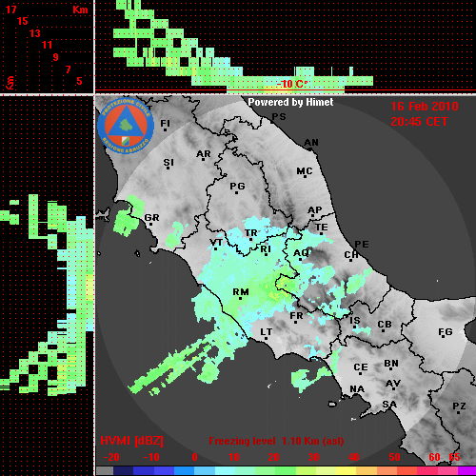Screen dimensions: 476x476
Task: Click the 5 km altitude scale label
Action: pos(79,81)
